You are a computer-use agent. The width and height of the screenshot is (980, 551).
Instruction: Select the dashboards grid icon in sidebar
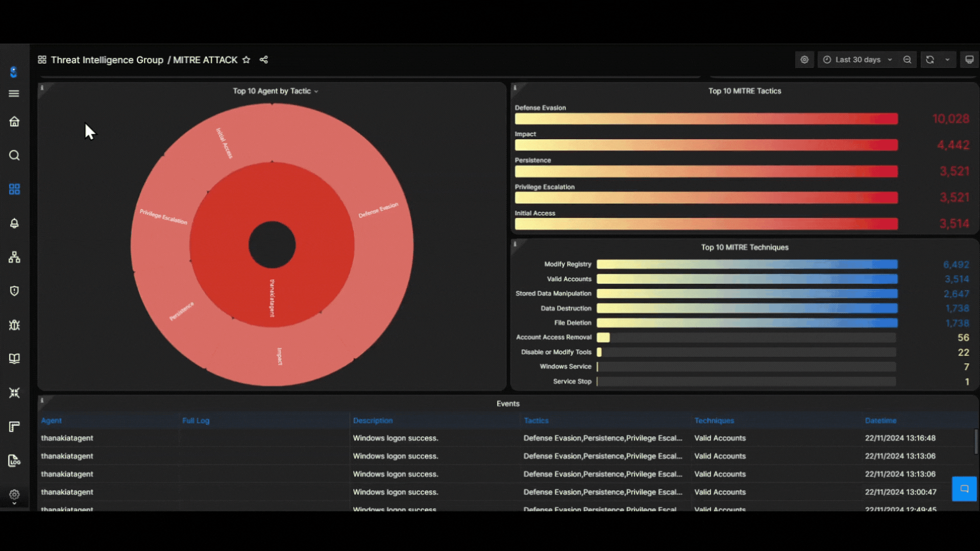pyautogui.click(x=14, y=189)
